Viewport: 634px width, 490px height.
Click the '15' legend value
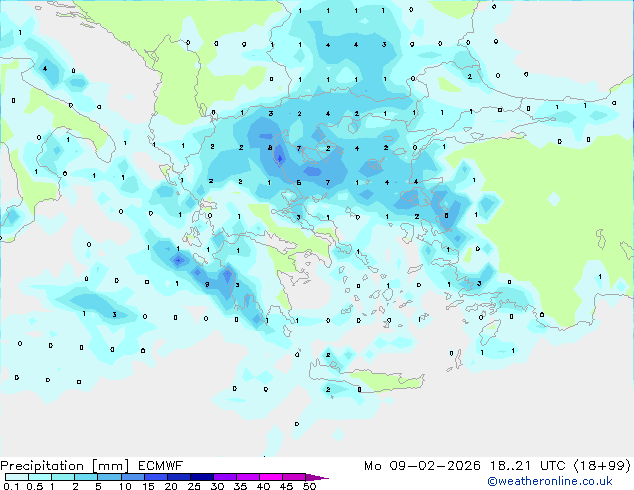point(148,486)
